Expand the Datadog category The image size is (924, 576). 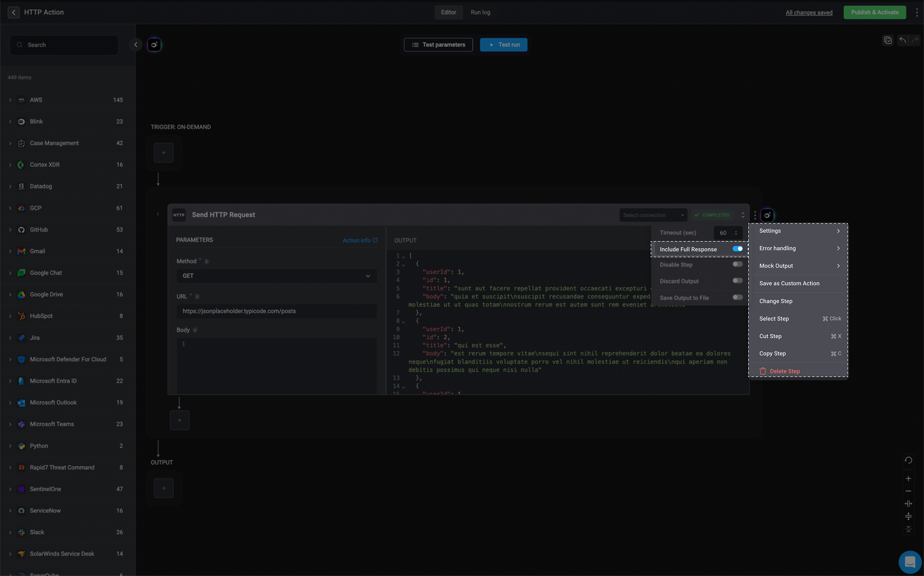10,187
